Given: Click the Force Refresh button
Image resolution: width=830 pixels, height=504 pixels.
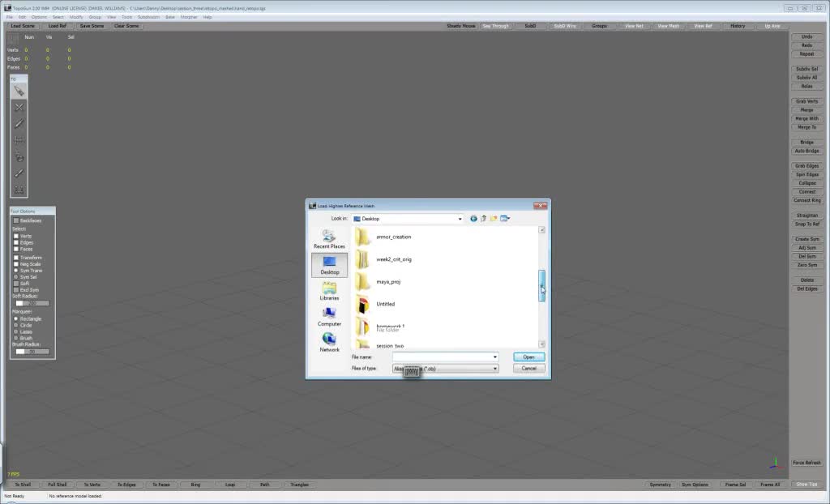Looking at the screenshot, I should (806, 463).
